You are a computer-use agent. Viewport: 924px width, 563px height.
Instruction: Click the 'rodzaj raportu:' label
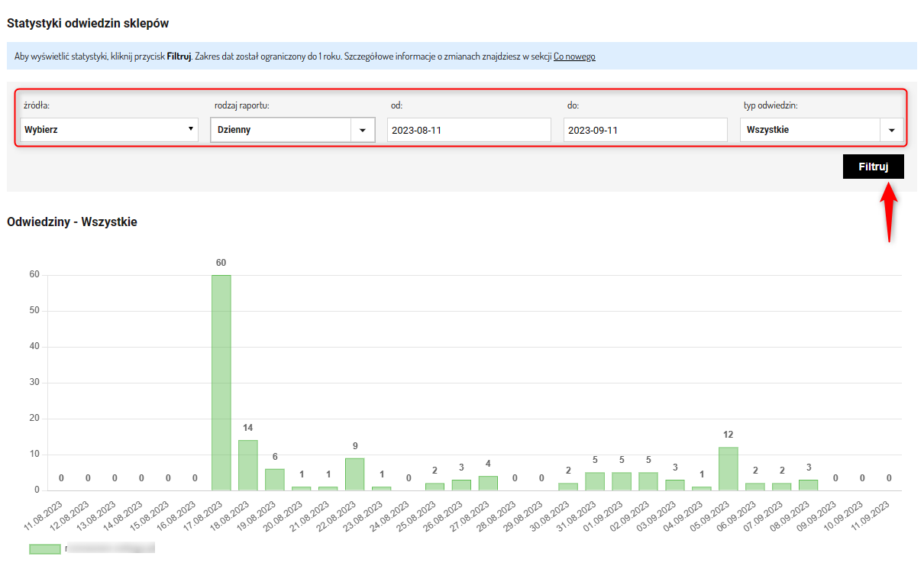243,105
